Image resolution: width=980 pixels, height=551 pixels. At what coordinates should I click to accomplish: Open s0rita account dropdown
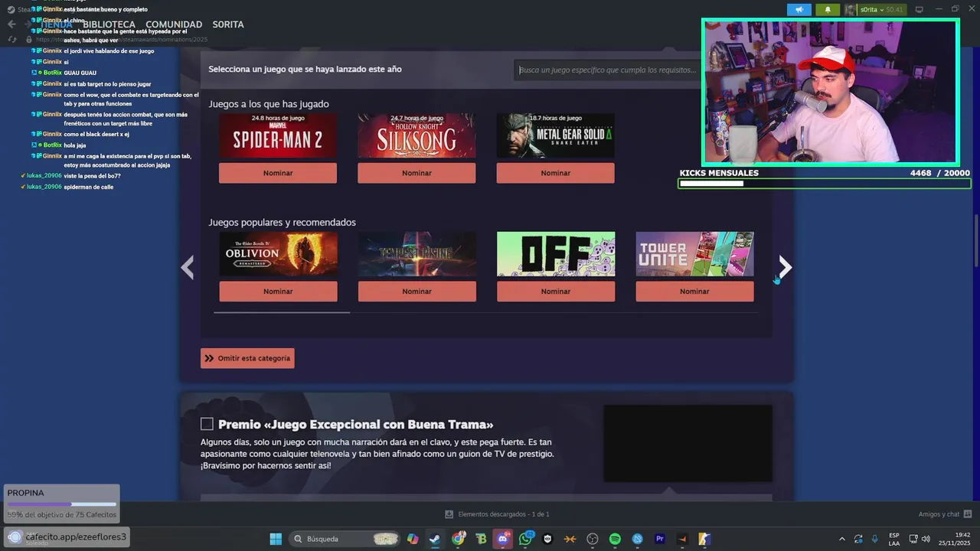click(x=875, y=10)
